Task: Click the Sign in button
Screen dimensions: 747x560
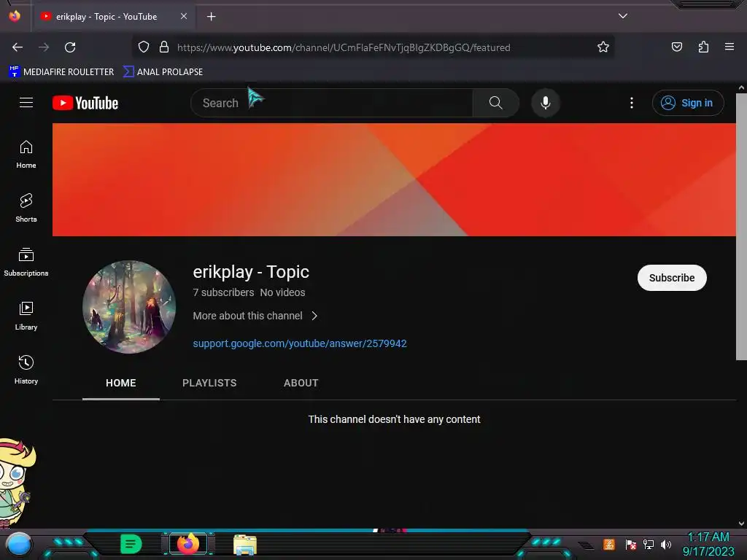Action: click(x=688, y=103)
